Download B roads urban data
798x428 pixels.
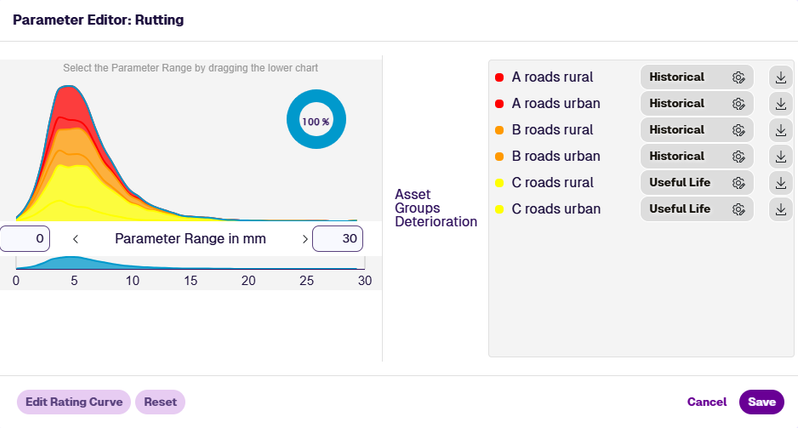[x=781, y=157]
